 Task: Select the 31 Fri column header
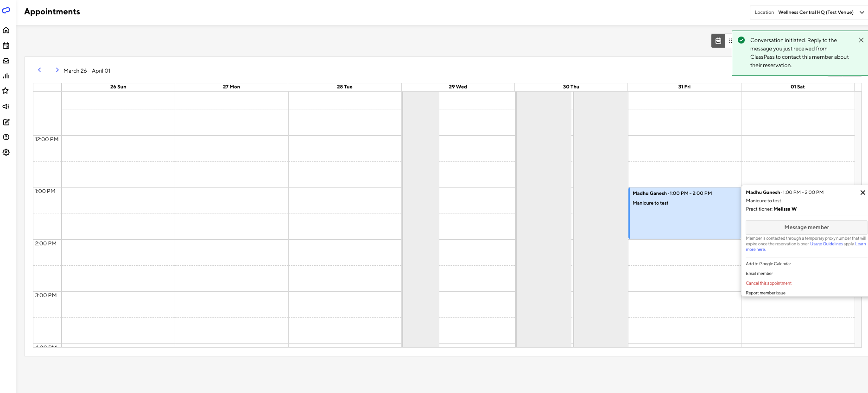point(684,87)
